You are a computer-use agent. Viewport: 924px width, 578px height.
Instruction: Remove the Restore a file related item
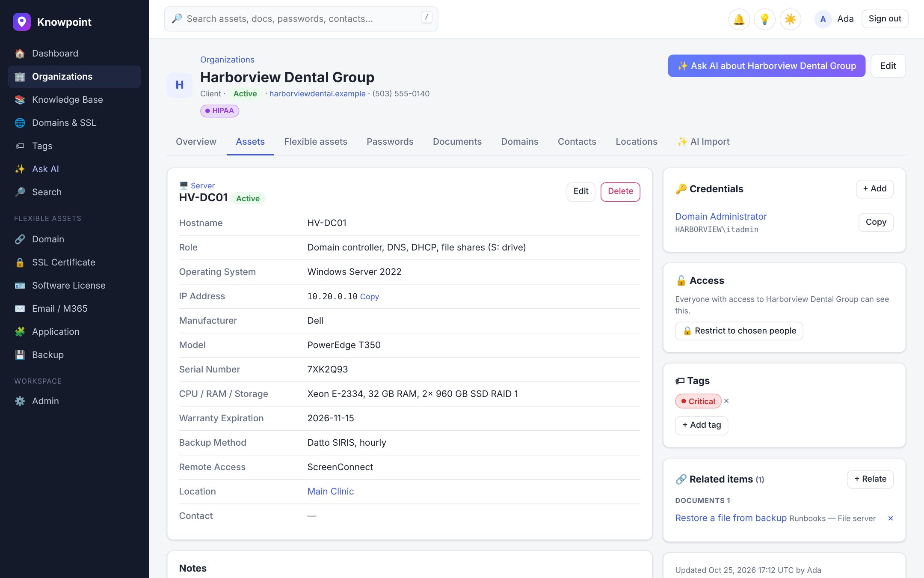pos(891,518)
